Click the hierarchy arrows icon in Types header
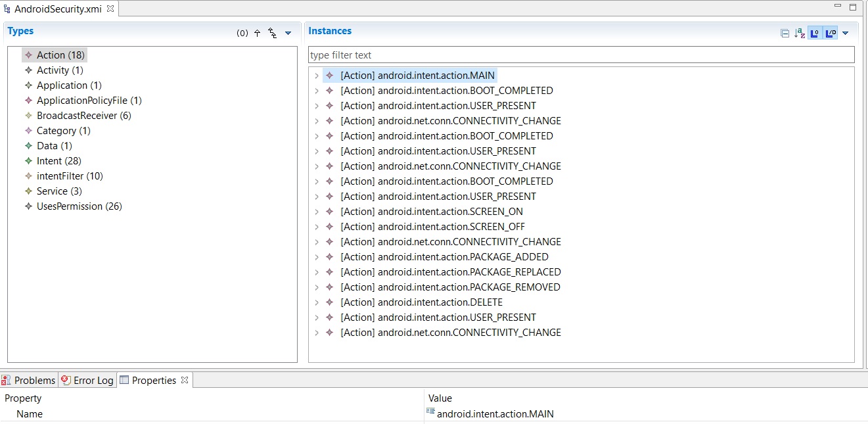Screen dimensions: 868x424 tap(273, 34)
